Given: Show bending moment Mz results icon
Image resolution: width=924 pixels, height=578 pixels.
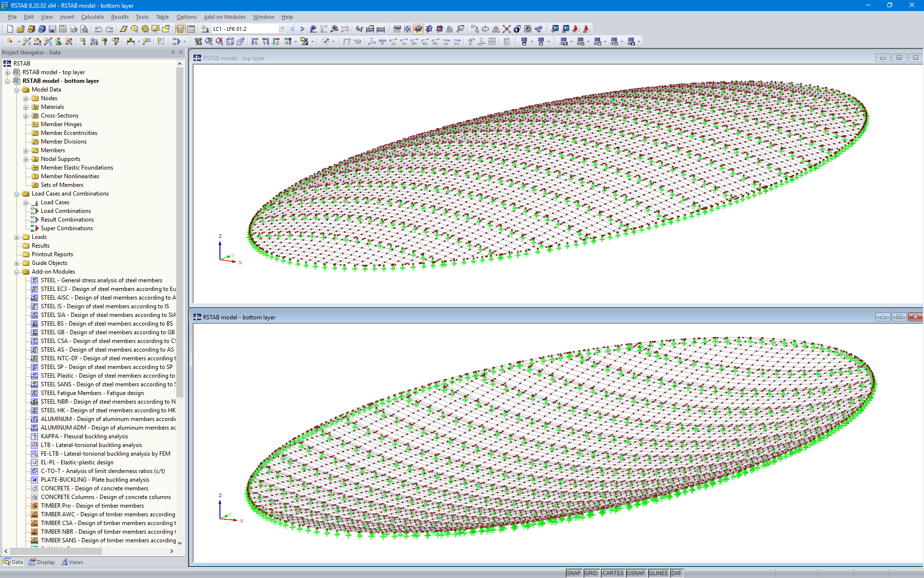Looking at the screenshot, I should pos(436,41).
